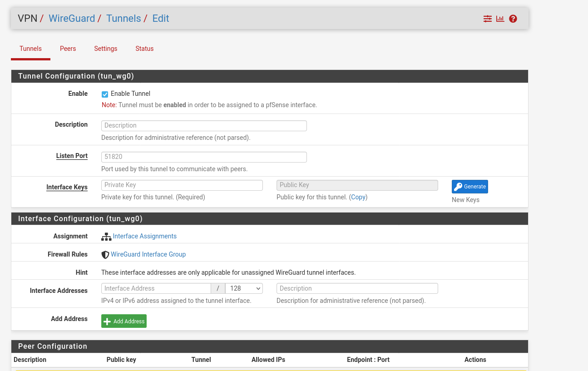Switch to the Tunnels tab
The height and width of the screenshot is (371, 588).
pyautogui.click(x=30, y=49)
